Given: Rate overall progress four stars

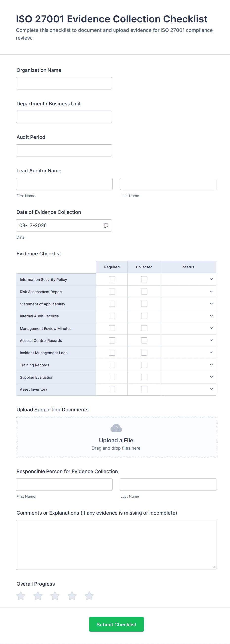Looking at the screenshot, I should click(x=72, y=596).
